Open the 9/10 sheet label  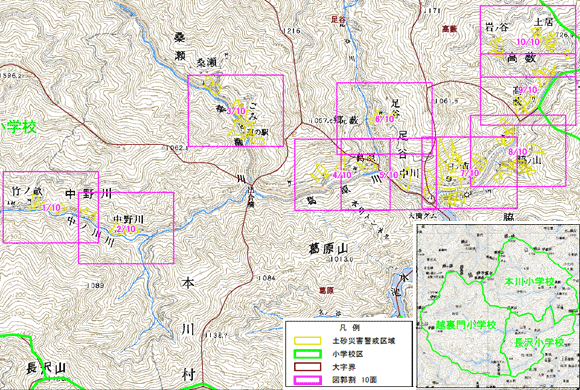click(x=527, y=90)
